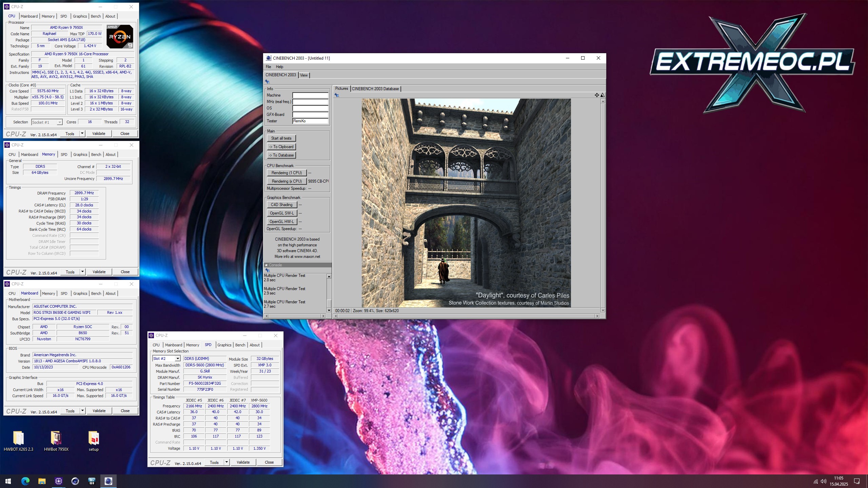Click Tools button in the CPU-Z Memory window
868x488 pixels.
tap(70, 272)
